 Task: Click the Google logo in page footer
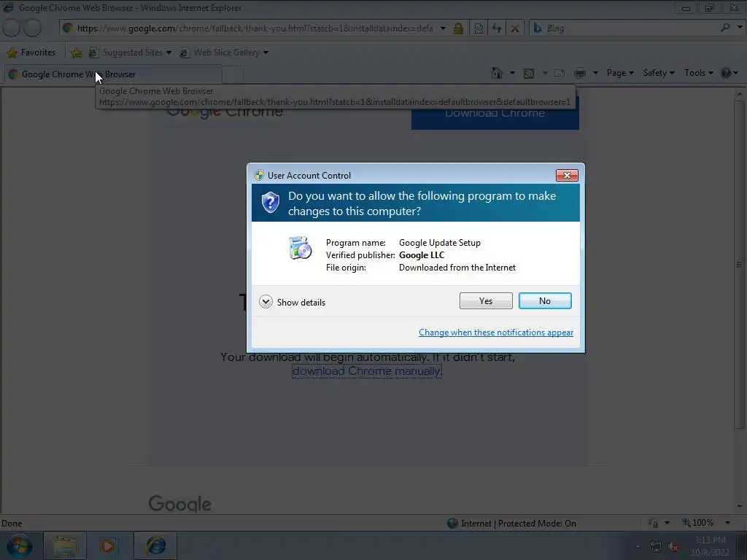pos(179,504)
